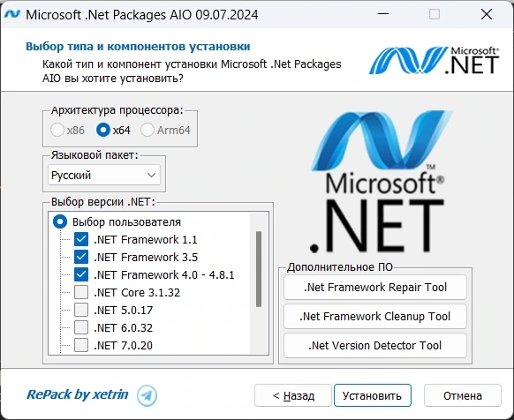Check the .NET 5.0.17 option
Image resolution: width=514 pixels, height=420 pixels.
[x=81, y=310]
